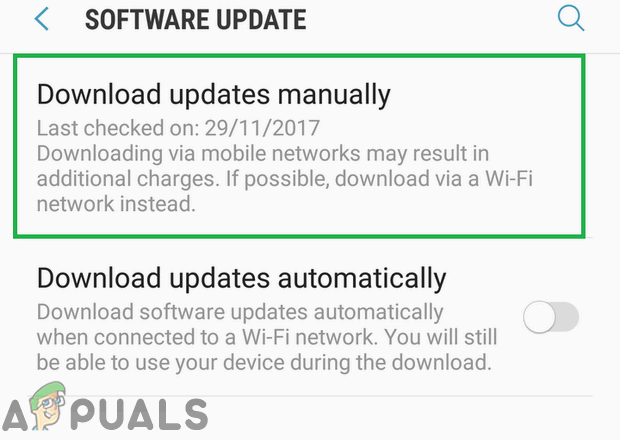Click 'network instead.' description line
The width and height of the screenshot is (620, 440).
click(116, 204)
